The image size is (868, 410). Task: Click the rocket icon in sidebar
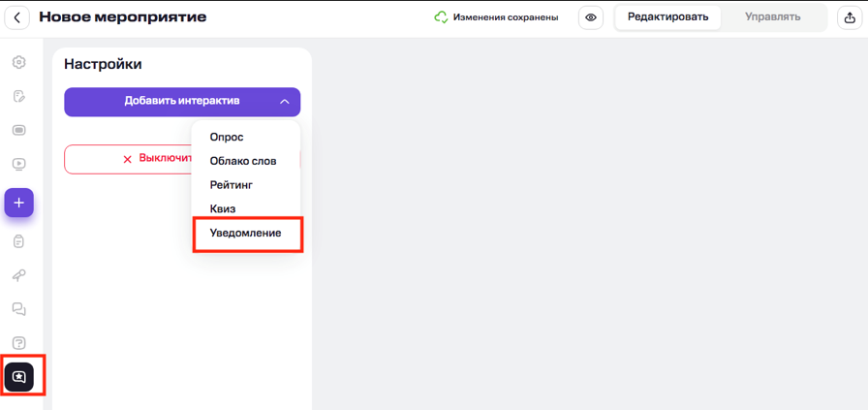(18, 275)
